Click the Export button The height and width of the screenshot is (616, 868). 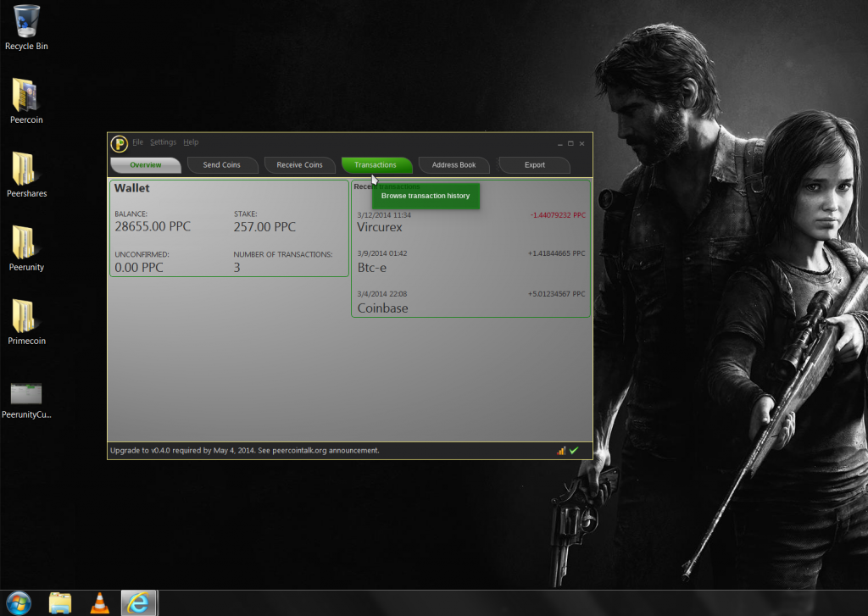coord(535,165)
